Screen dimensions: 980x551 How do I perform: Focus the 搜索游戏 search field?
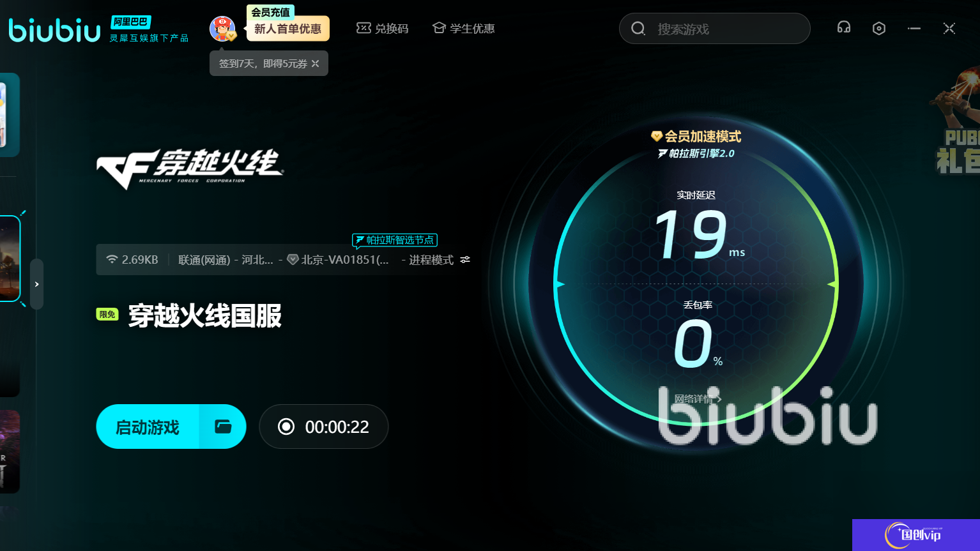[x=714, y=29]
